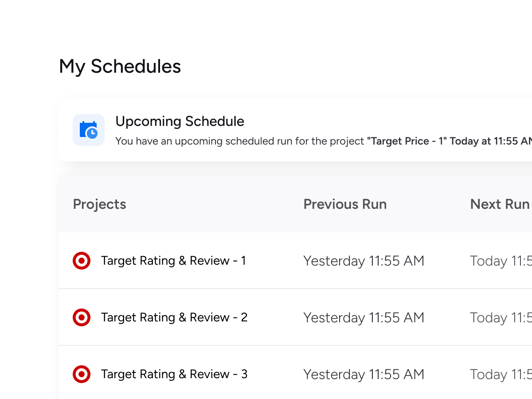Image resolution: width=532 pixels, height=399 pixels.
Task: Click previous run time of Review - 2 row
Action: tap(364, 318)
